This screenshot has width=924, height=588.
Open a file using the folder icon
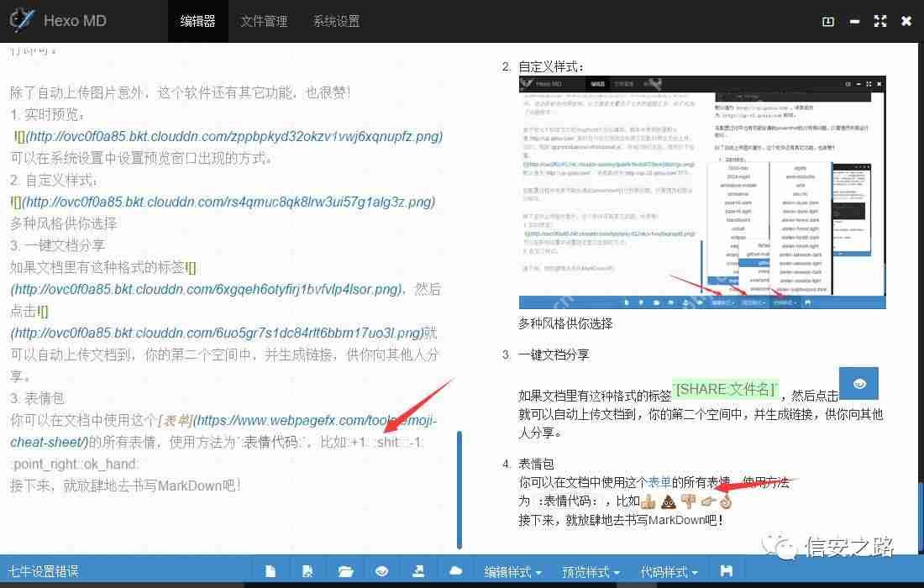pyautogui.click(x=345, y=570)
